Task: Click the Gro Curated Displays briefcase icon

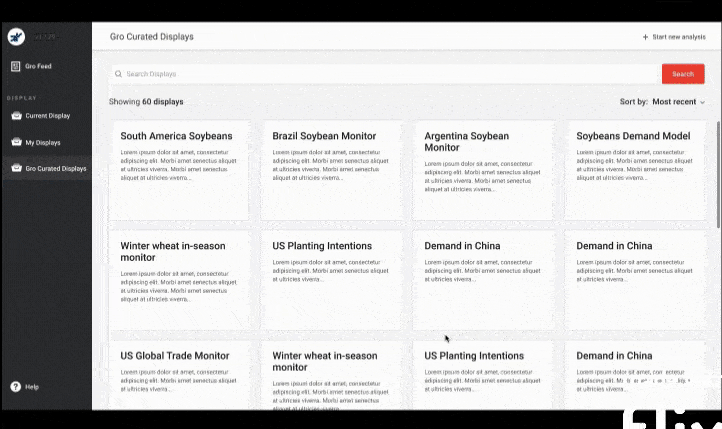Action: [17, 168]
